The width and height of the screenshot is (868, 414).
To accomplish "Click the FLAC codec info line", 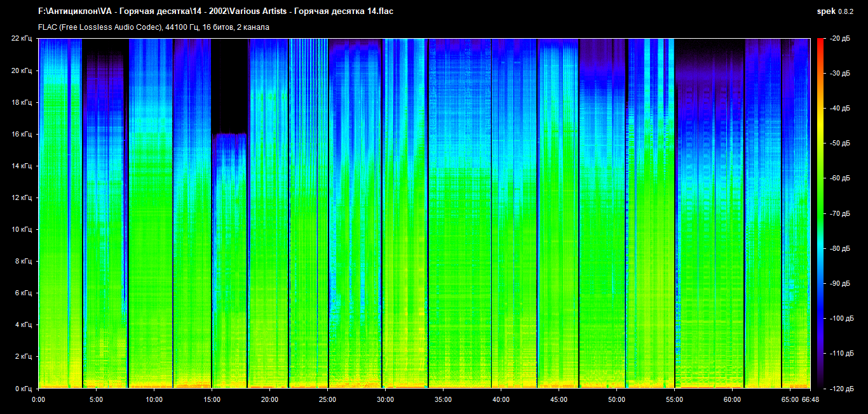I will [154, 27].
